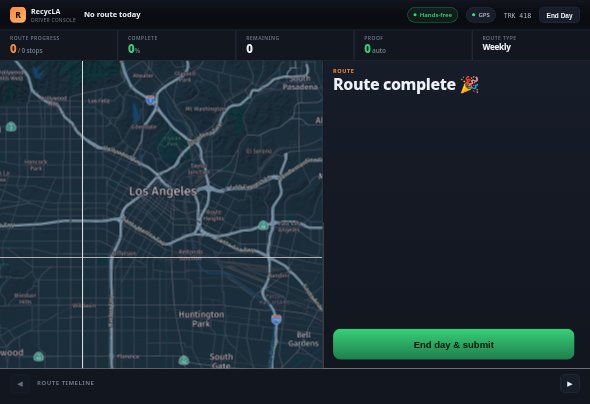Click the Proof 0 auto stat
590x404 pixels.
(413, 45)
